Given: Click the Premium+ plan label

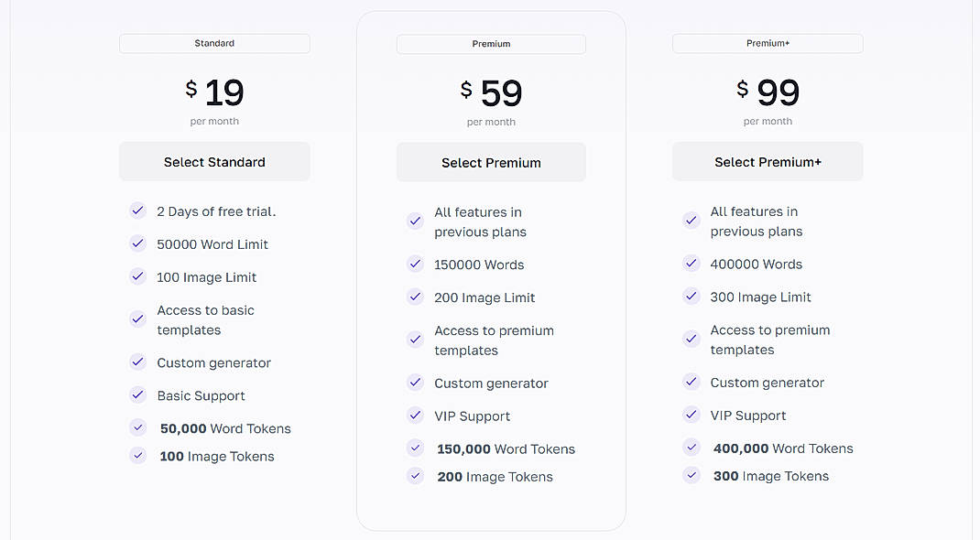Looking at the screenshot, I should pyautogui.click(x=768, y=43).
